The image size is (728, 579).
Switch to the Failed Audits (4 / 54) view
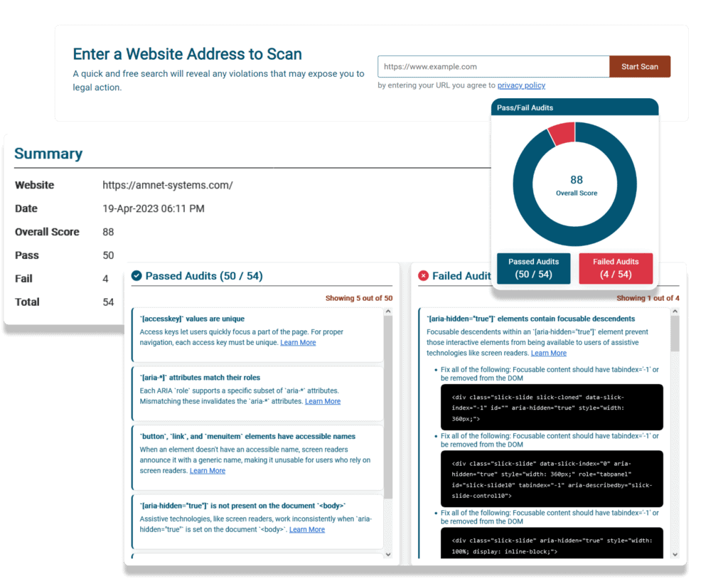pyautogui.click(x=616, y=268)
